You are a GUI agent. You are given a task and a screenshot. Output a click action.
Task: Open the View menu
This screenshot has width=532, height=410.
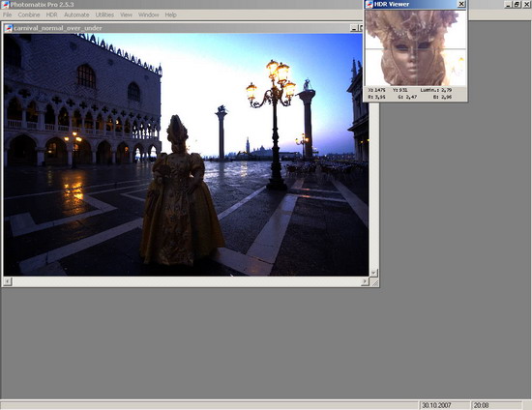coord(126,15)
